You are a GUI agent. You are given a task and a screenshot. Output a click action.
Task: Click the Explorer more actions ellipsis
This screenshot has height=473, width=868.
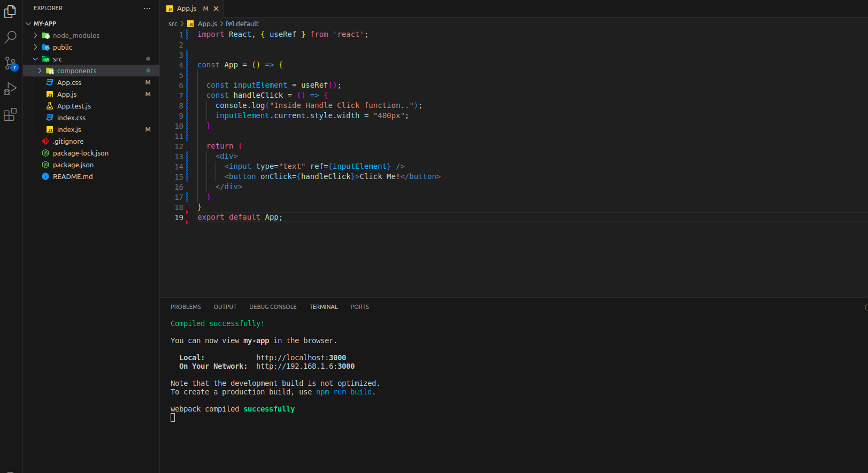click(147, 9)
